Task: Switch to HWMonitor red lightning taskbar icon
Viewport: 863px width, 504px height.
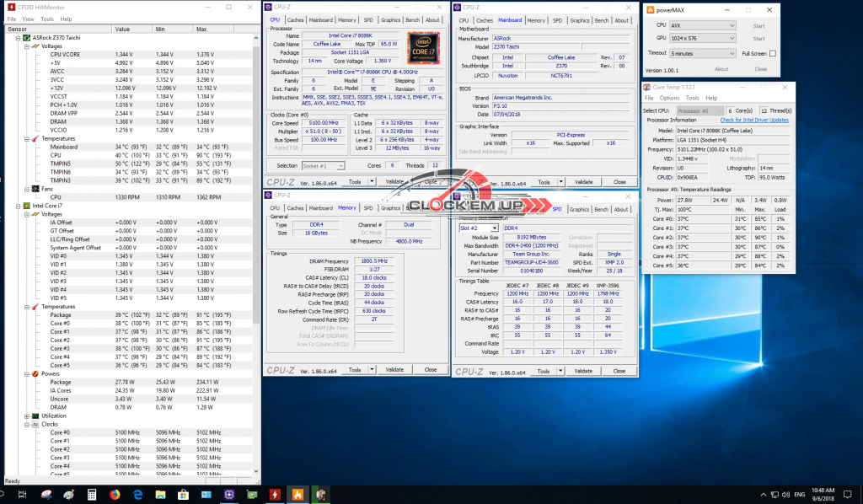Action: [x=275, y=495]
